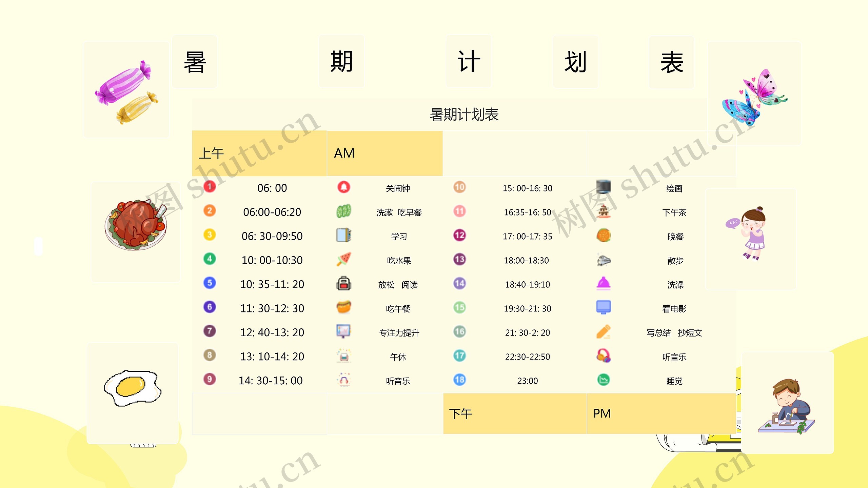The width and height of the screenshot is (868, 488).
Task: Select the time 19:30-21: 30
Action: [x=527, y=309]
